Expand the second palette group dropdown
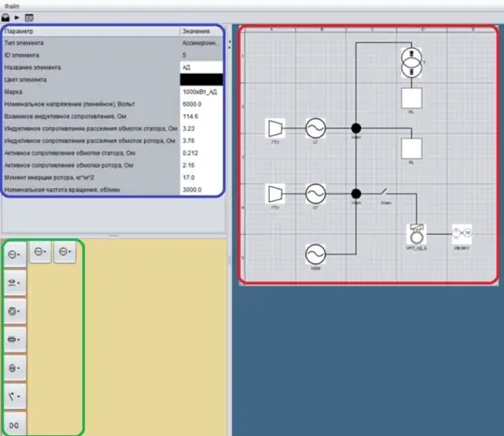This screenshot has height=436, width=504. (x=16, y=282)
